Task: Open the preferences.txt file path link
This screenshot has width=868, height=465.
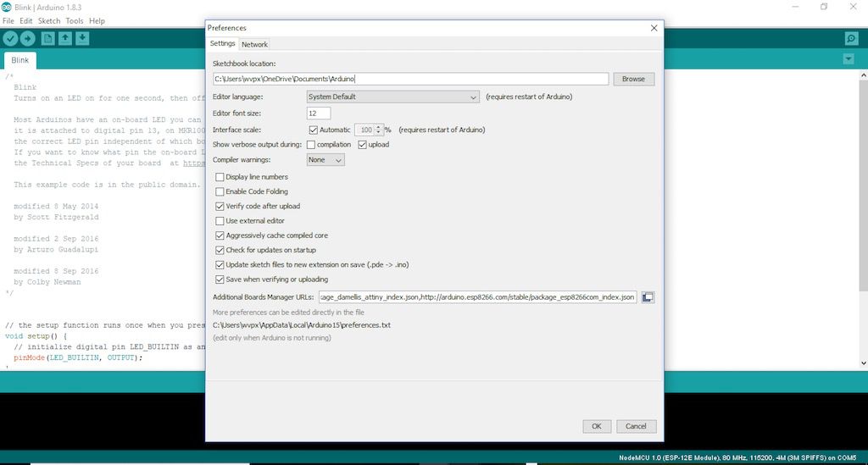Action: click(302, 325)
